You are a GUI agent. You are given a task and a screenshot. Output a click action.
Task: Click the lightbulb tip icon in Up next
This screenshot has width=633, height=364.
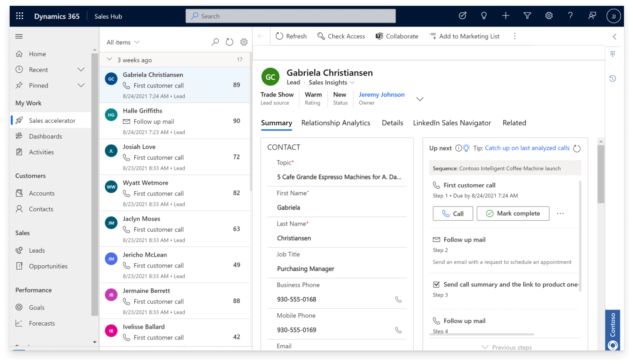pyautogui.click(x=466, y=148)
